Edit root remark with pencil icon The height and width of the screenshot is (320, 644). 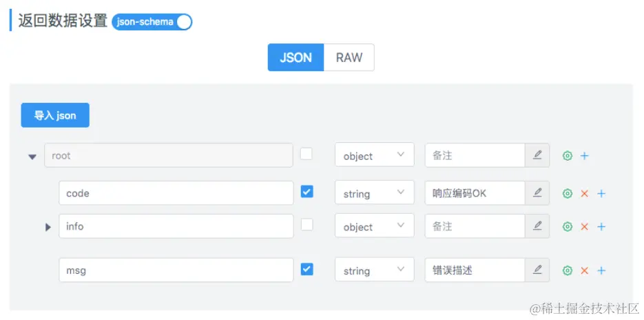coord(537,155)
